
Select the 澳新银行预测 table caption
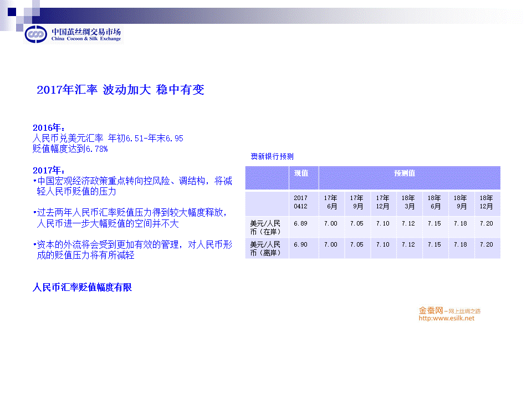point(272,156)
